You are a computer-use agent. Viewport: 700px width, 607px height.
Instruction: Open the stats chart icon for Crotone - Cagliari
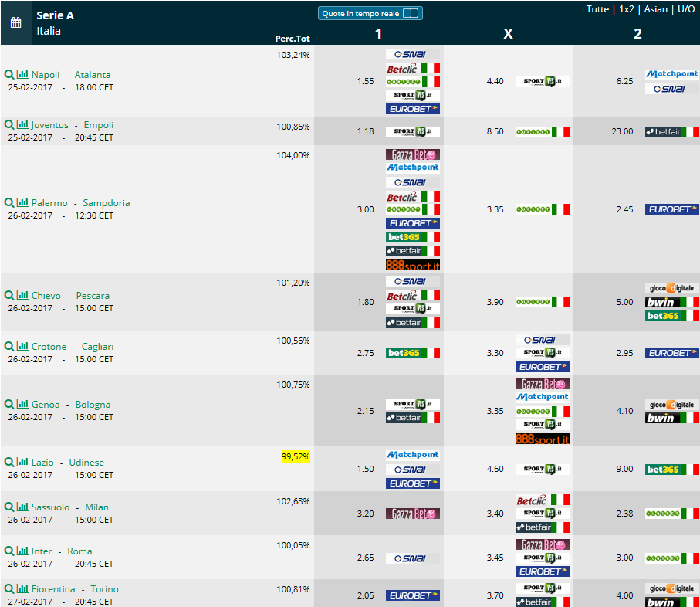coord(22,346)
